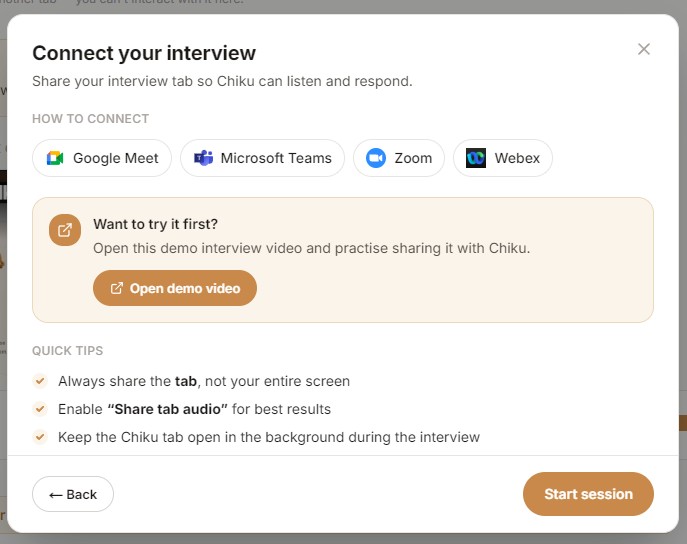
Task: Click the Zoom camera logo icon
Action: point(376,158)
